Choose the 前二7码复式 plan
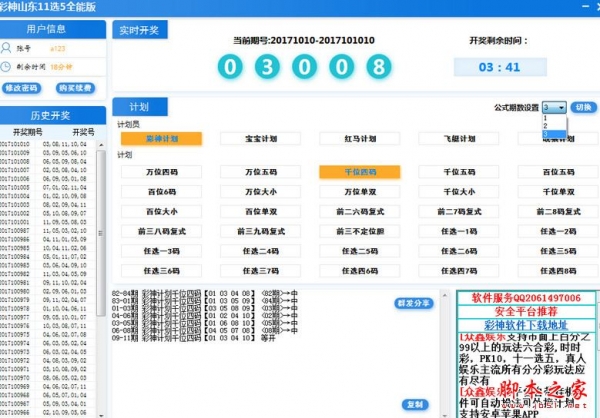This screenshot has width=600, height=418. [459, 211]
